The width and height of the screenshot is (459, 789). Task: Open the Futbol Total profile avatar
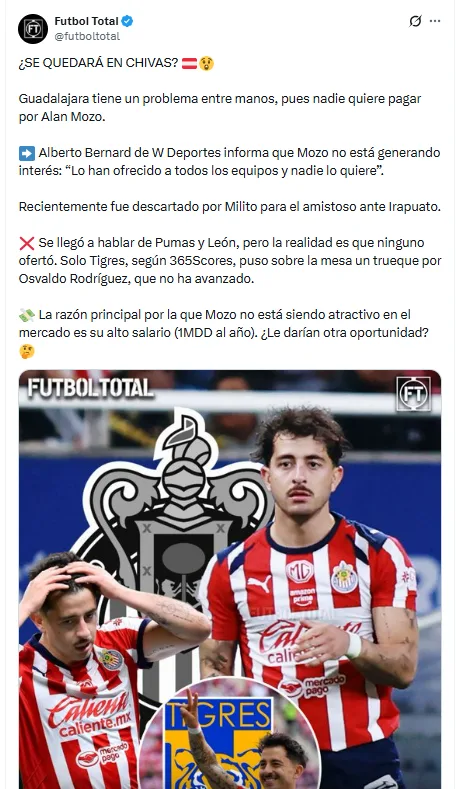click(x=33, y=29)
